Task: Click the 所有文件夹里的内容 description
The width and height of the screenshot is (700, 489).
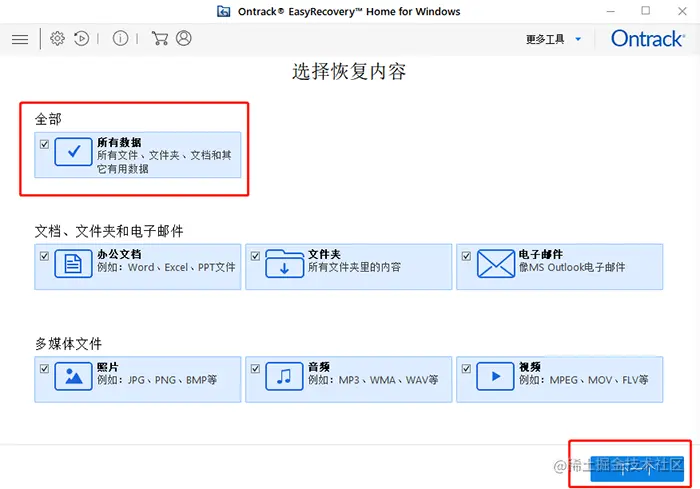Action: 354,267
